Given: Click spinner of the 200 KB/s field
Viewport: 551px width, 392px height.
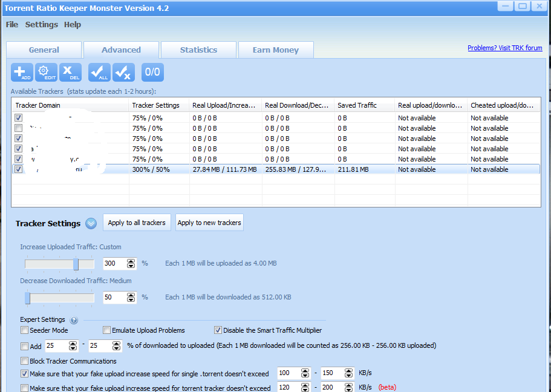Looking at the screenshot, I should pyautogui.click(x=348, y=387).
